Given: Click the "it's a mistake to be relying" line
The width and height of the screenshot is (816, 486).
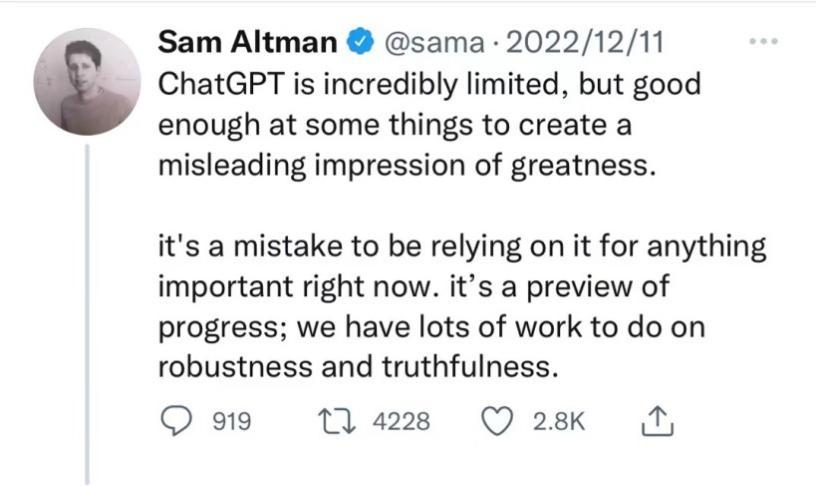Looking at the screenshot, I should click(462, 246).
